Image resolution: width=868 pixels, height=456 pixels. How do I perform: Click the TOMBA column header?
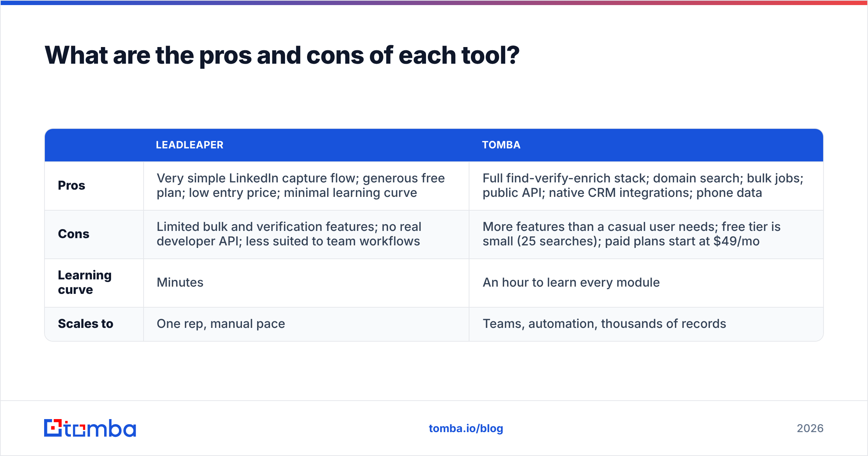pyautogui.click(x=501, y=145)
